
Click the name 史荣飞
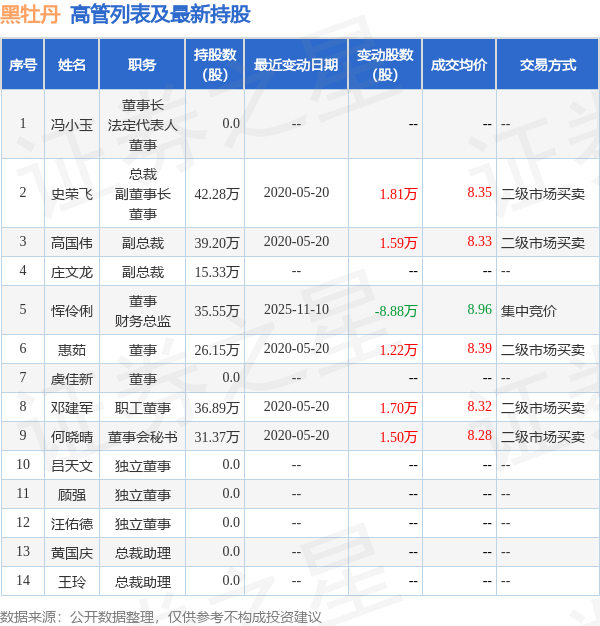coord(72,194)
